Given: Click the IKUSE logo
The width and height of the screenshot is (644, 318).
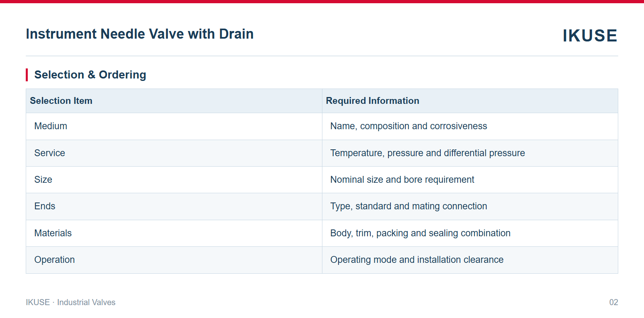Looking at the screenshot, I should coord(590,35).
